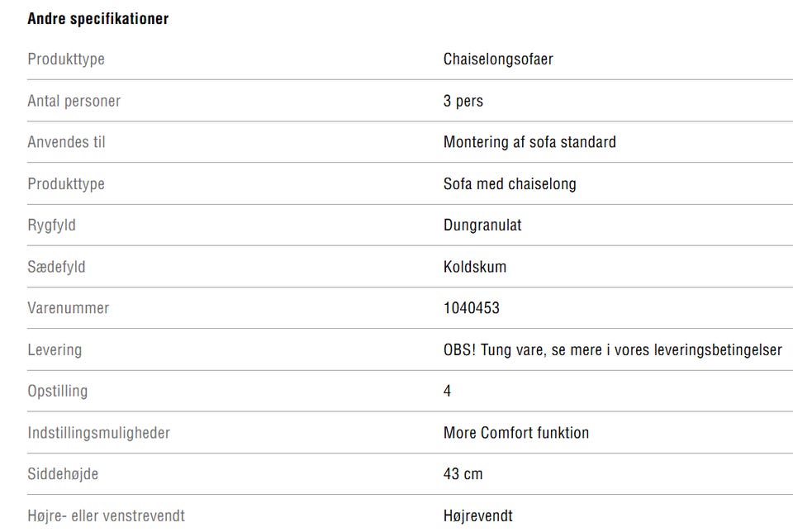Click the 'Opstilling' label

pyautogui.click(x=57, y=391)
